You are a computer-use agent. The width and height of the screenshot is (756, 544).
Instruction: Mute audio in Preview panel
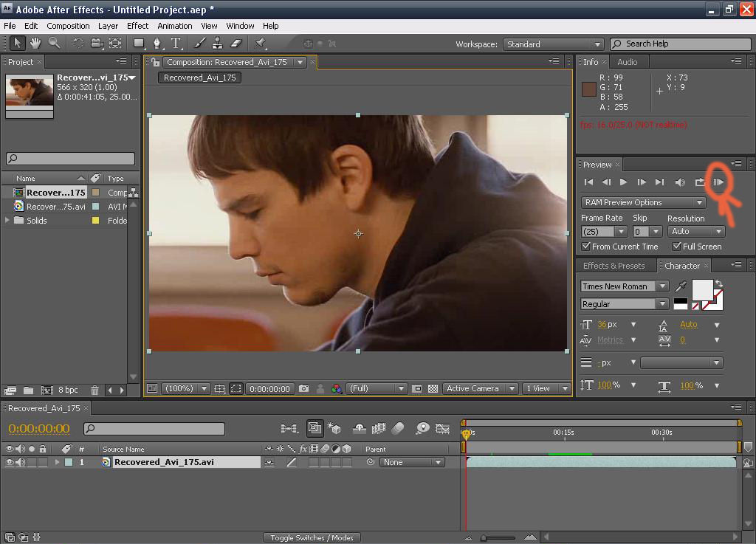click(680, 182)
